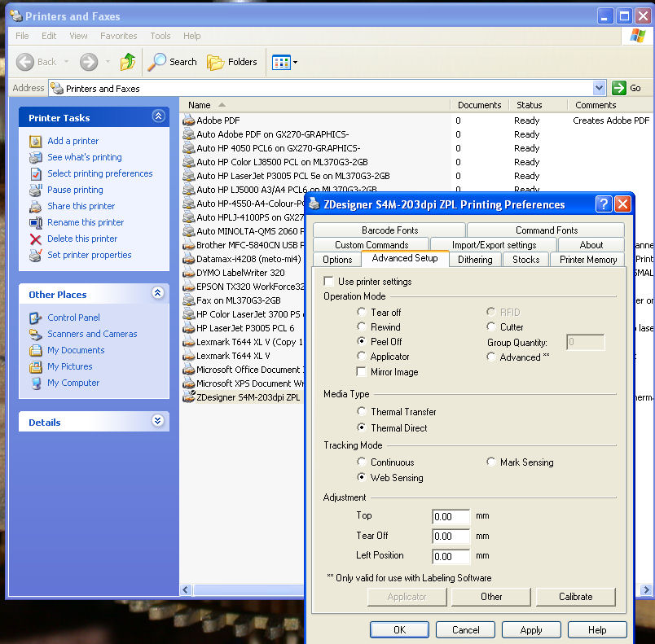Select the Tear off operation mode
This screenshot has width=655, height=644.
click(362, 312)
